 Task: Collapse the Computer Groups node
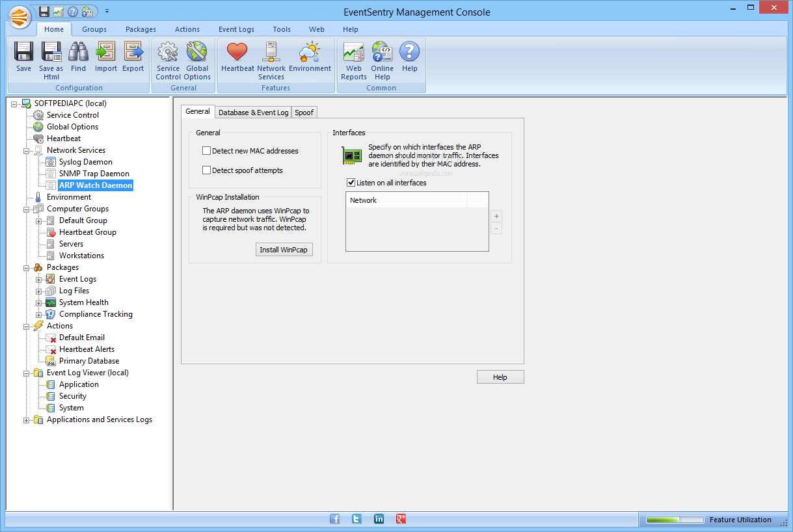point(27,209)
